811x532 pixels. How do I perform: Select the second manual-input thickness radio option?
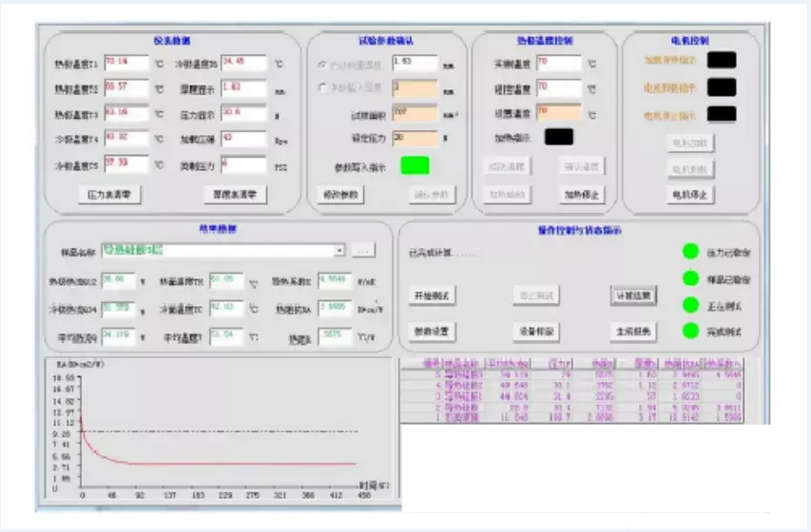point(320,88)
